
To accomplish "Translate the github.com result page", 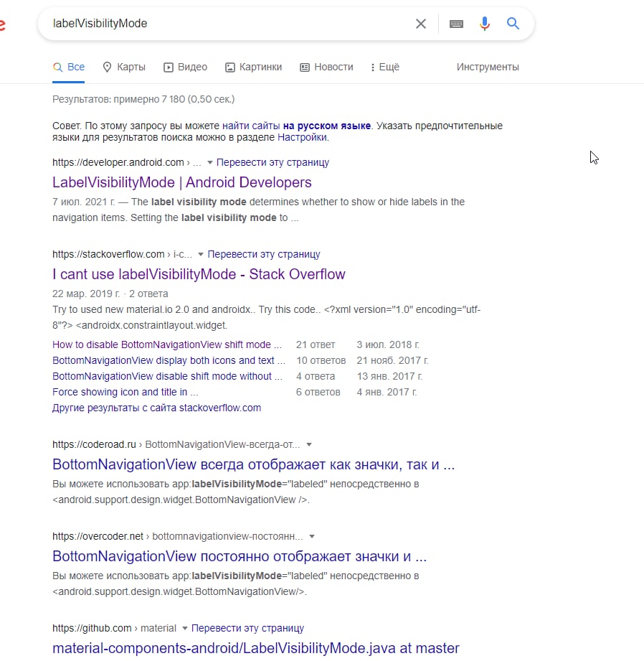I will [247, 628].
